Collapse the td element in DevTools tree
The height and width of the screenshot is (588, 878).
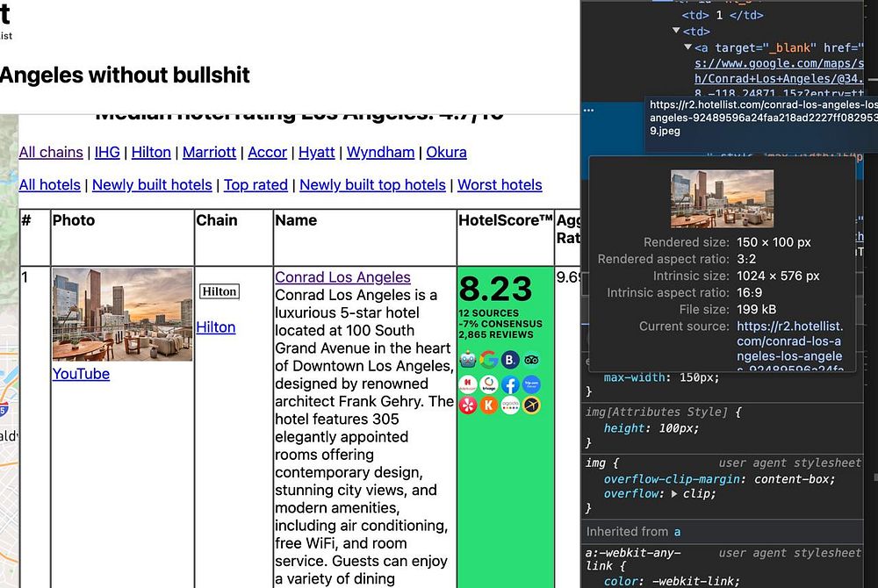point(676,31)
